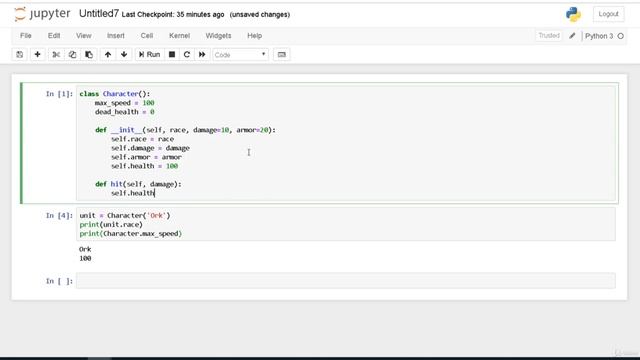Image resolution: width=640 pixels, height=360 pixels.
Task: Click the Python 3 kernel name
Action: (599, 36)
